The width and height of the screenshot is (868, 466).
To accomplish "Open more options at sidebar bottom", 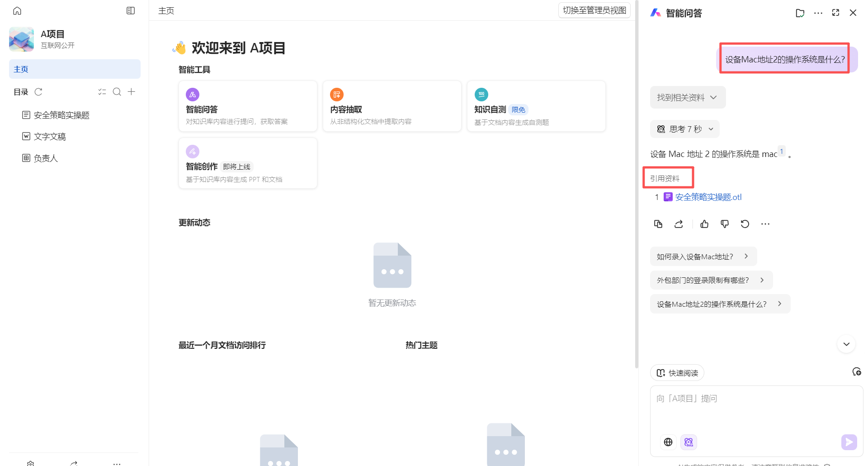I will pyautogui.click(x=117, y=463).
